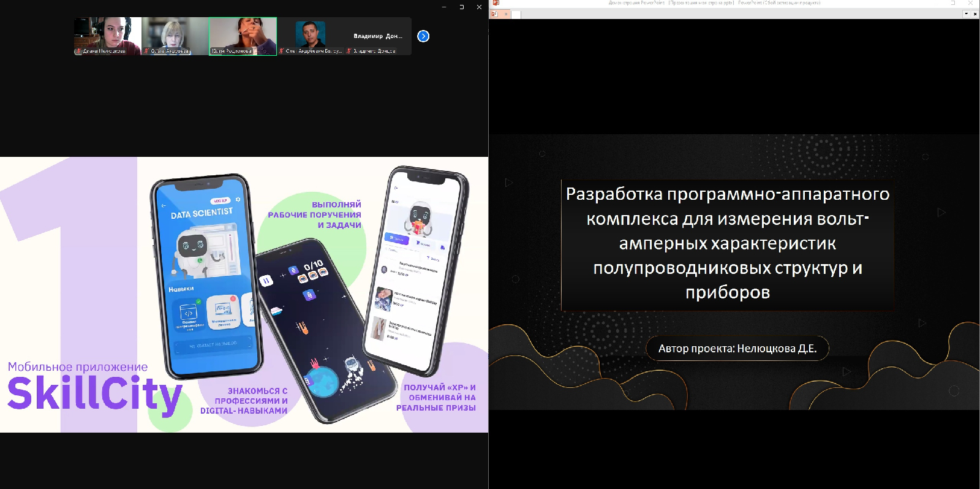This screenshot has height=489, width=980.
Task: Maximize the PowerPoint slideshow window
Action: [x=953, y=3]
